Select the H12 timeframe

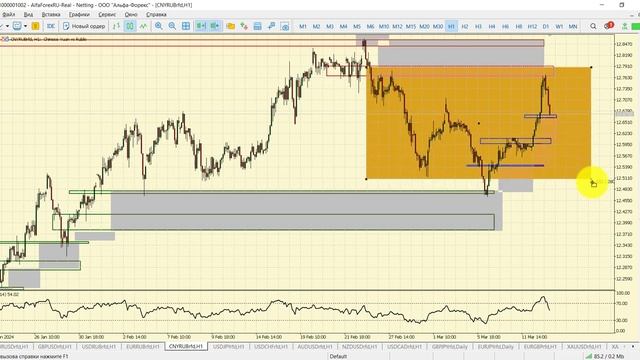tap(532, 26)
